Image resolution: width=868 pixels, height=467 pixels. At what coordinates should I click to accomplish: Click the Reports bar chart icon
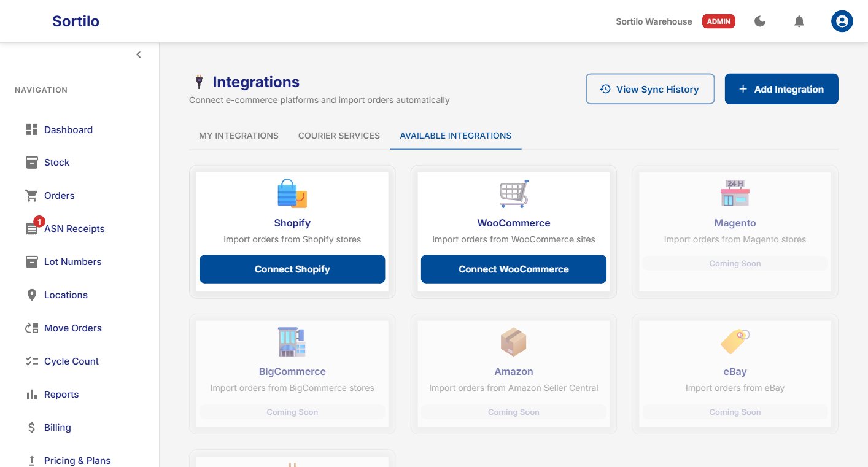(32, 395)
